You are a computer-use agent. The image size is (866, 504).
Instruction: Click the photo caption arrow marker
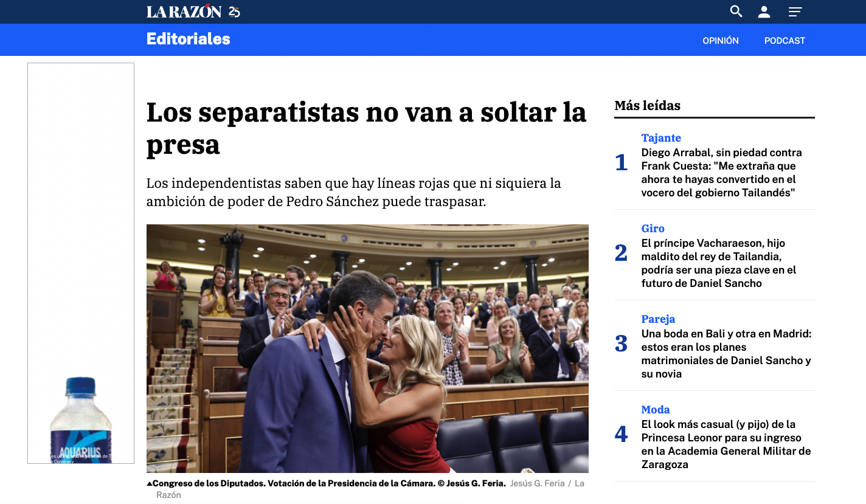pyautogui.click(x=150, y=484)
